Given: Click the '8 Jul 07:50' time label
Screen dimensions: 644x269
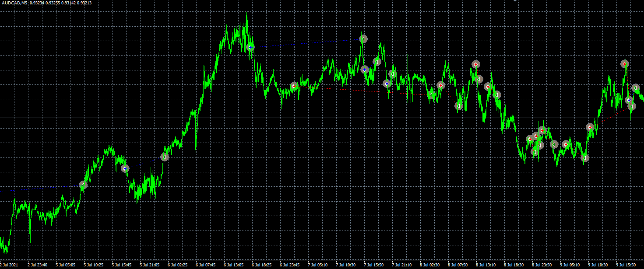Looking at the screenshot, I should pyautogui.click(x=457, y=265).
